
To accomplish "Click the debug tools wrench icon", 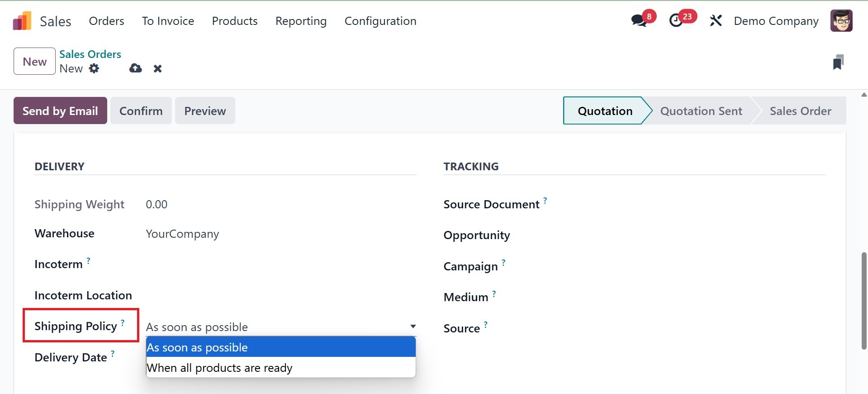I will coord(716,21).
